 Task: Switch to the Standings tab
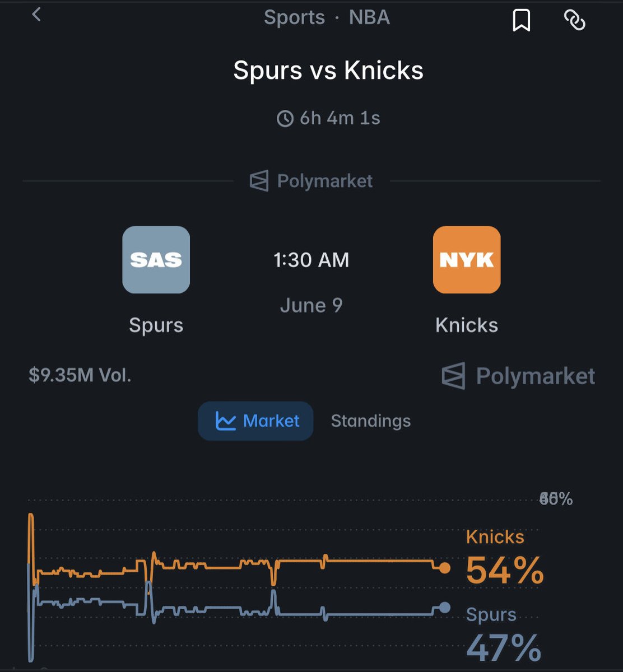(x=371, y=421)
